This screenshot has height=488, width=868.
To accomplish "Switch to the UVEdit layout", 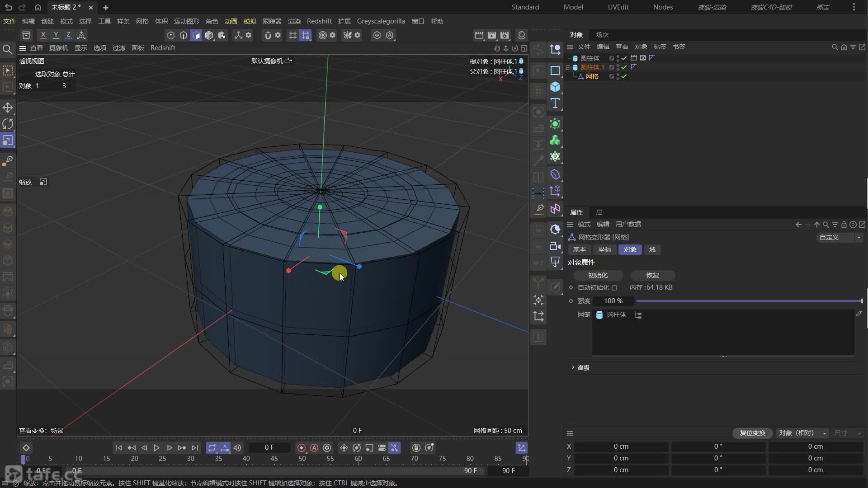I will pyautogui.click(x=618, y=7).
